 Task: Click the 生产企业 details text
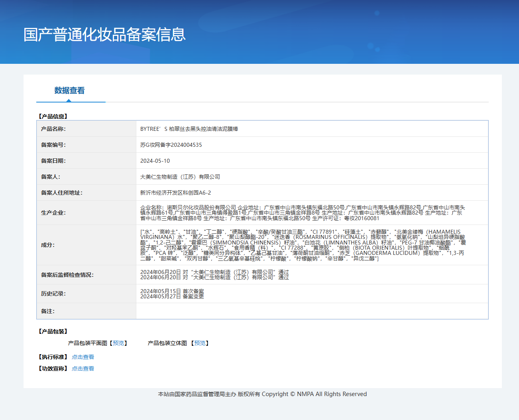302,213
